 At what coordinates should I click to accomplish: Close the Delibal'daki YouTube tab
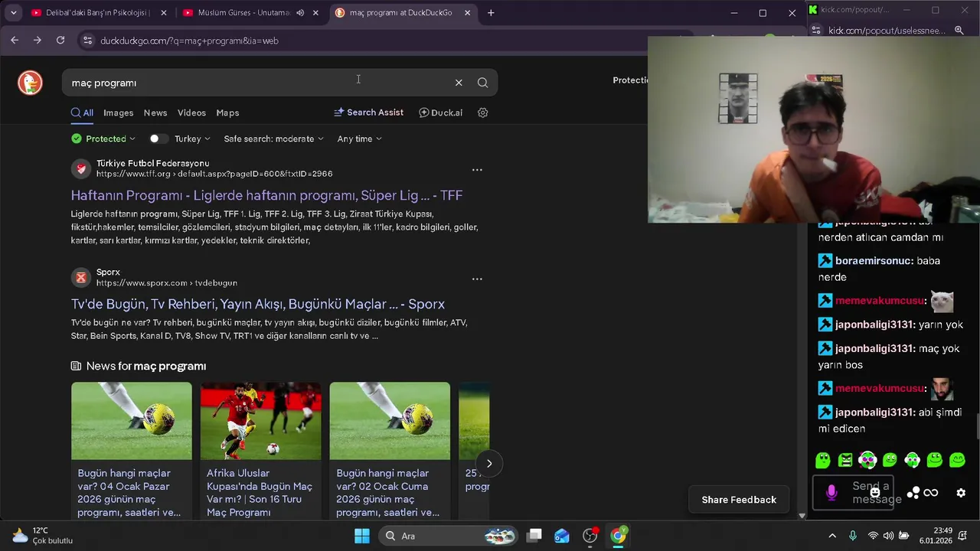(163, 13)
